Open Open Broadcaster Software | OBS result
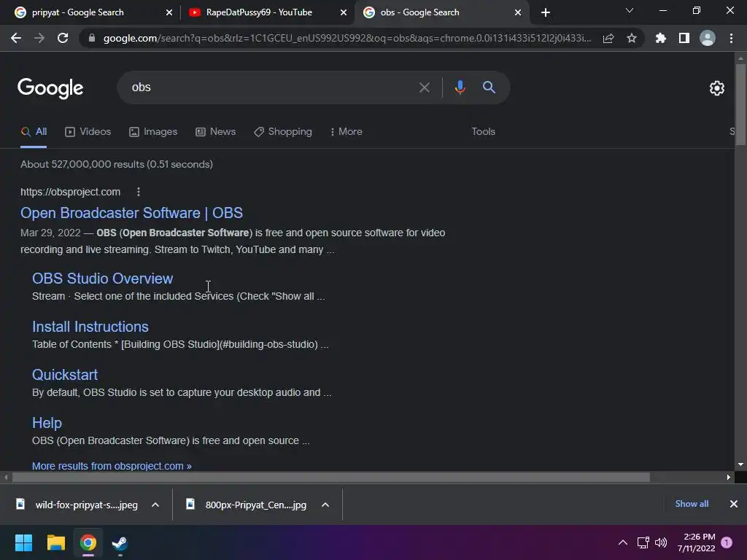The image size is (747, 560). [x=131, y=213]
